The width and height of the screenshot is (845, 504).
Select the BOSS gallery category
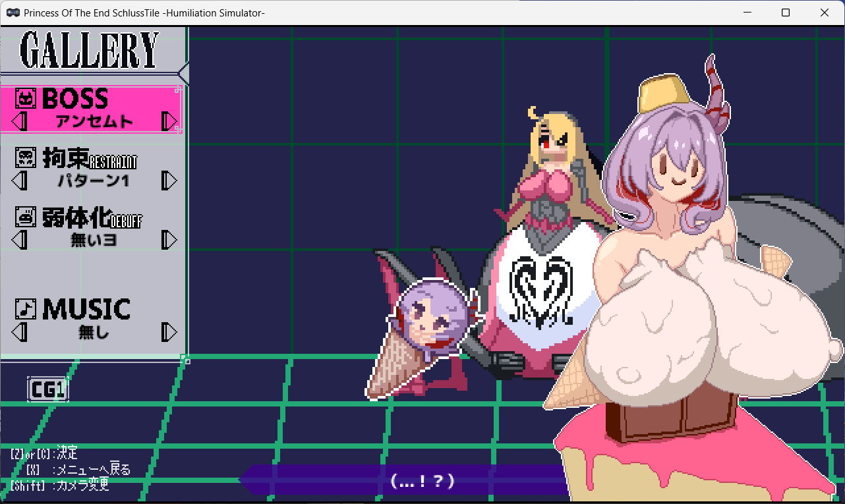(91, 109)
